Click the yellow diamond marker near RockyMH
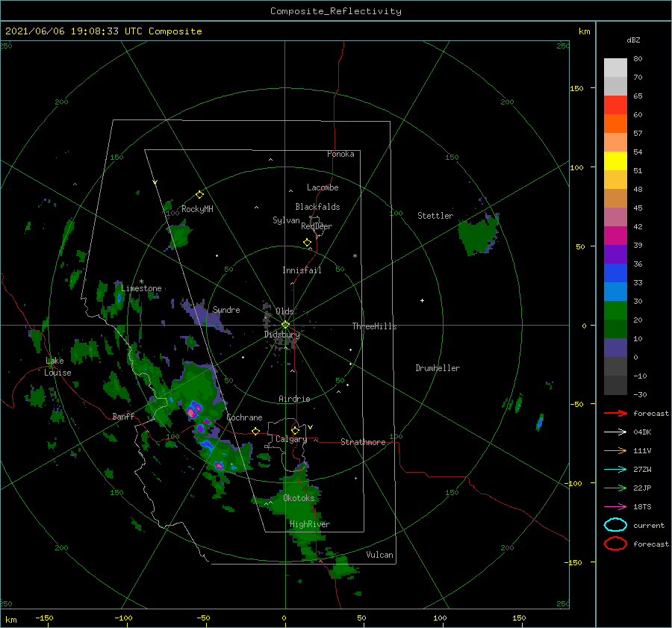Screen dimensions: 672x628 pos(199,195)
